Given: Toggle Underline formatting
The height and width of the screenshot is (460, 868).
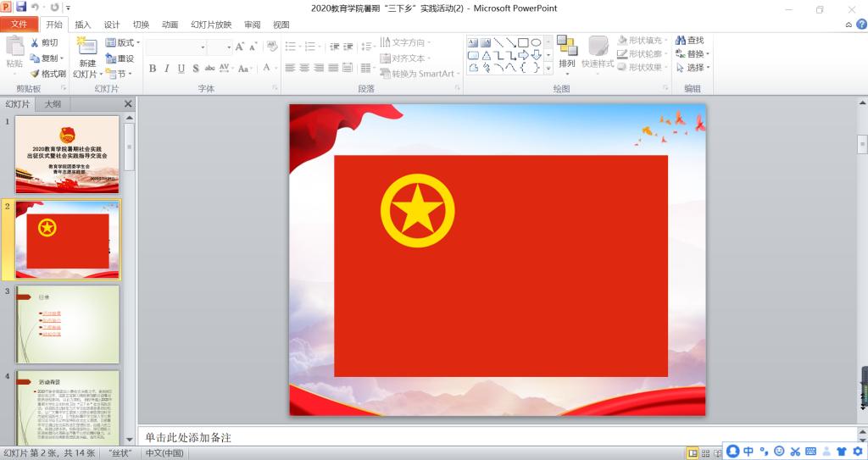Looking at the screenshot, I should pos(181,68).
